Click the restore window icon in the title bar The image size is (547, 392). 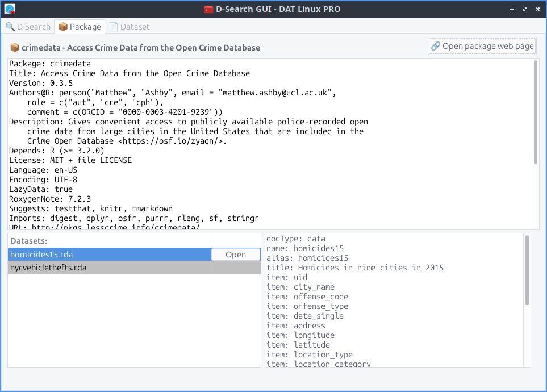(x=524, y=9)
